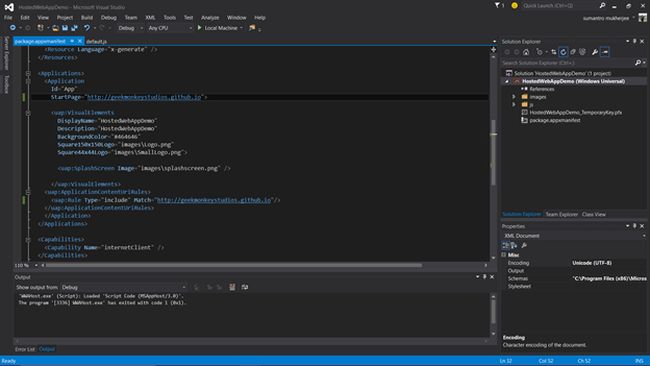
Task: Pin the package.appxmanifest tab
Action: coord(72,41)
